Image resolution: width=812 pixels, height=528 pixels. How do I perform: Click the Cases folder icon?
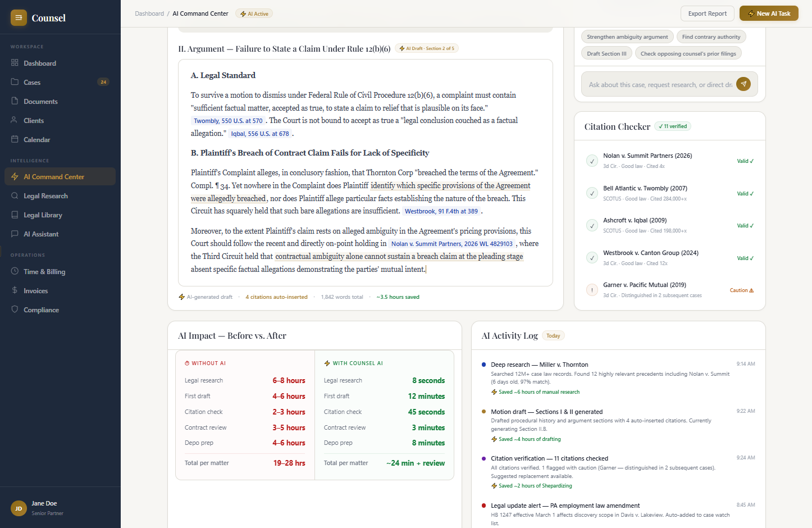tap(15, 82)
